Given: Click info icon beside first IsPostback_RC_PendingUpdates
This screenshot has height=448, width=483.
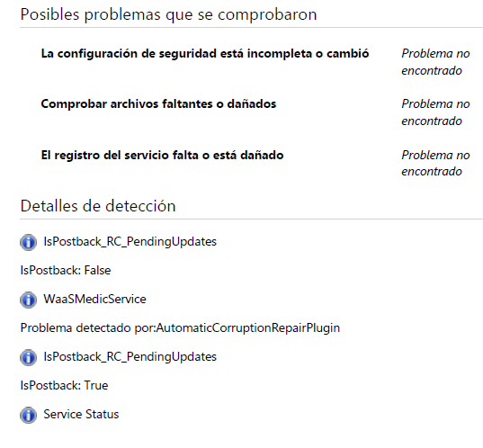Looking at the screenshot, I should click(29, 242).
